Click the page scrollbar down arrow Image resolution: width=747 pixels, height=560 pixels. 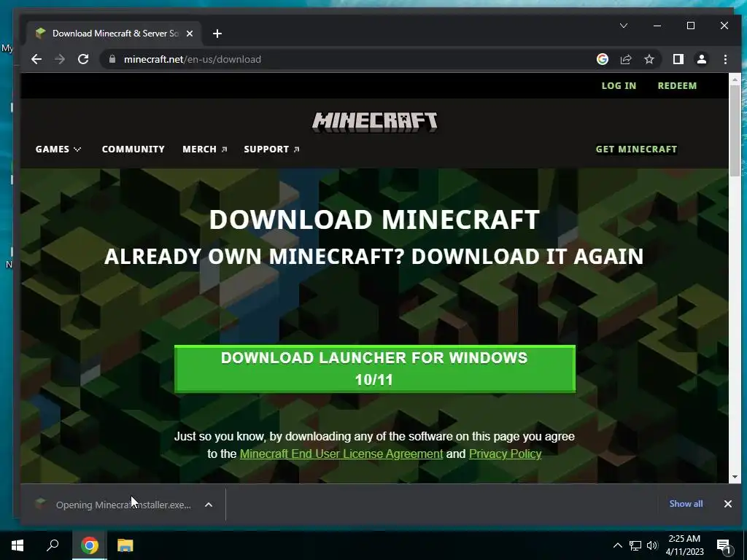point(734,477)
